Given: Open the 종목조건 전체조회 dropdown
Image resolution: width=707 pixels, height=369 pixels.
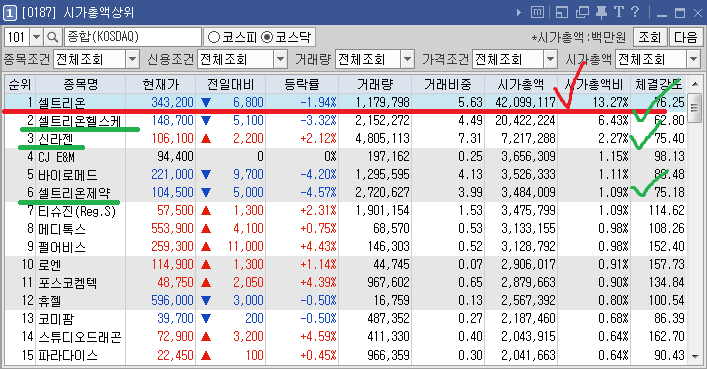Looking at the screenshot, I should [x=132, y=59].
